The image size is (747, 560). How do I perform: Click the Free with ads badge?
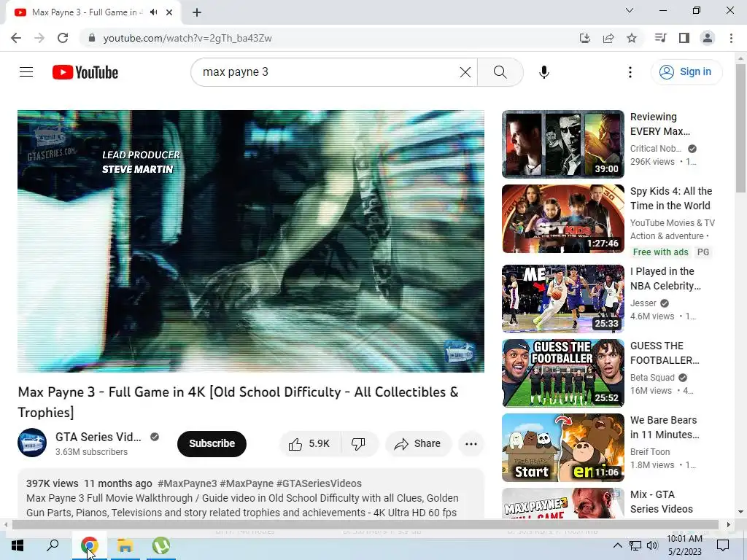660,252
